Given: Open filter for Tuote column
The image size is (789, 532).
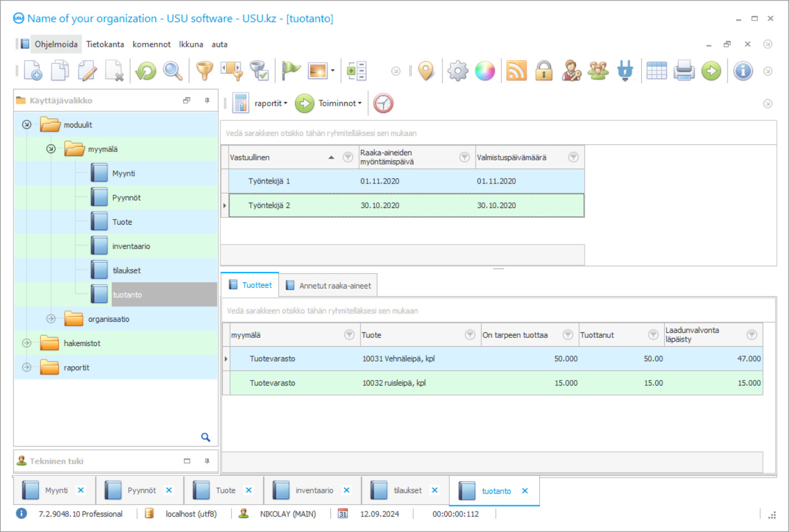Looking at the screenshot, I should pos(470,335).
